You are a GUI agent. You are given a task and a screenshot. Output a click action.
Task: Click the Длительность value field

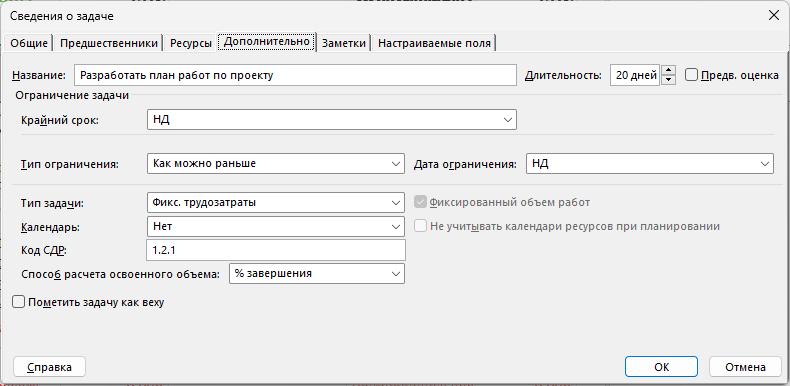coord(635,76)
